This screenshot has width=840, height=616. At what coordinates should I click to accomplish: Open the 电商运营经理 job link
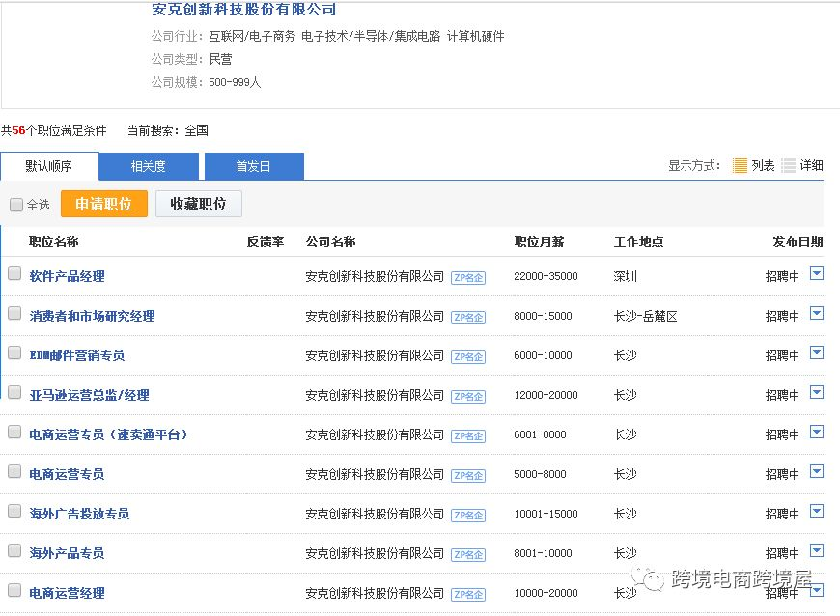pos(67,594)
